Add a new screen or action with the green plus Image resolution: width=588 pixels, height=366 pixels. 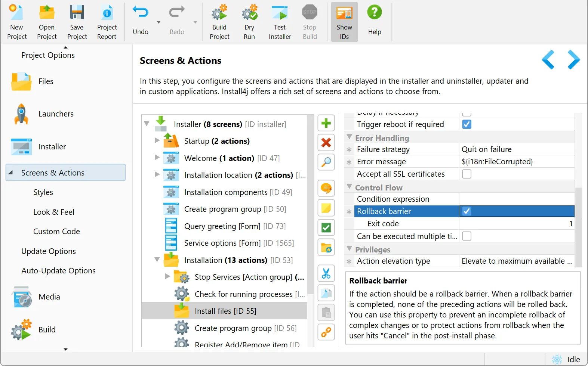[326, 123]
